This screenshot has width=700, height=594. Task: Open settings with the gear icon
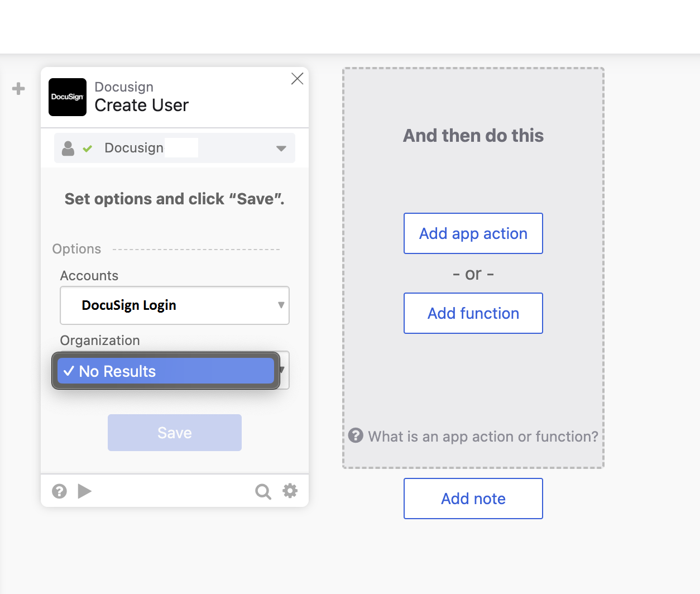(x=290, y=491)
